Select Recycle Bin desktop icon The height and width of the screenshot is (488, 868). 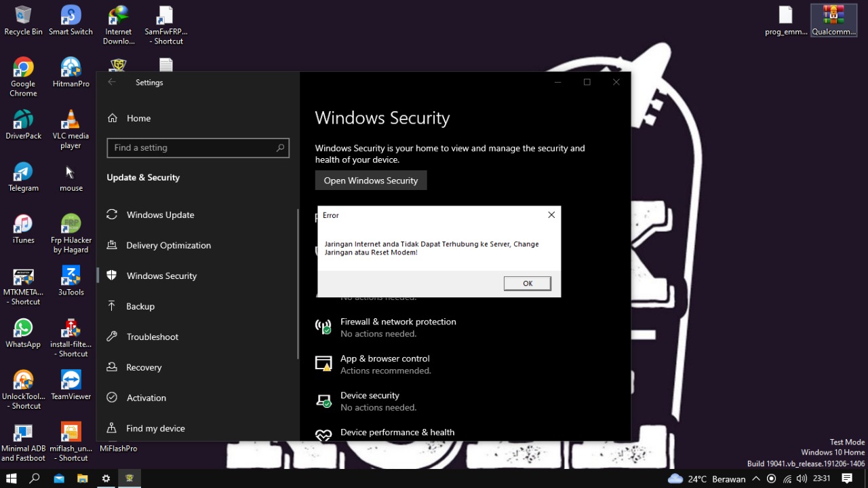pyautogui.click(x=23, y=21)
